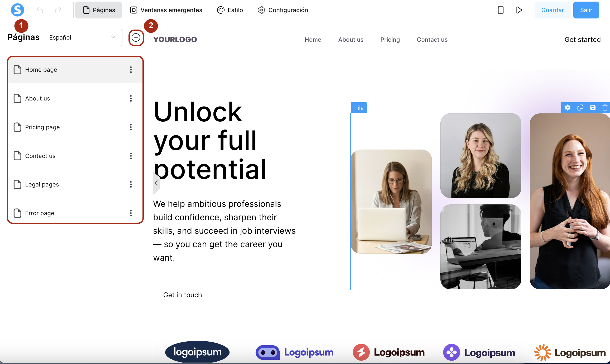
Task: Open Fila row settings gear
Action: point(568,108)
